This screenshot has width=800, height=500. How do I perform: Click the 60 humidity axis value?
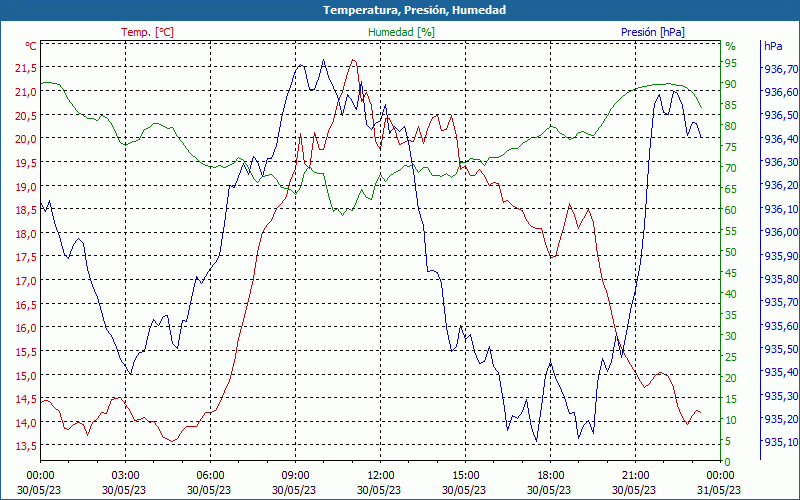pyautogui.click(x=731, y=210)
